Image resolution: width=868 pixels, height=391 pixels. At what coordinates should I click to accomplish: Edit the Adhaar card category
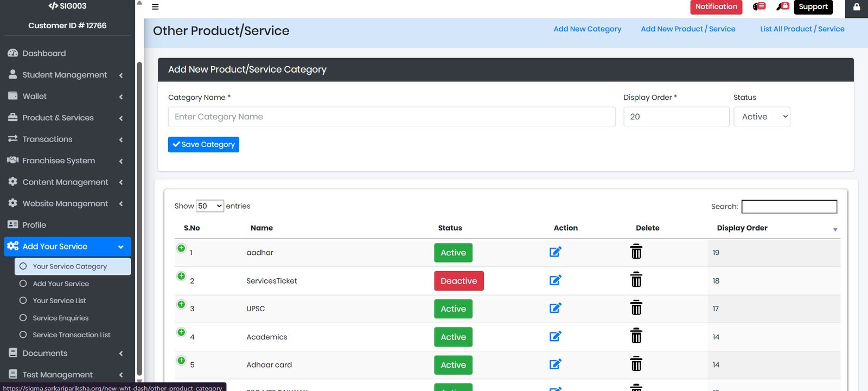(556, 364)
